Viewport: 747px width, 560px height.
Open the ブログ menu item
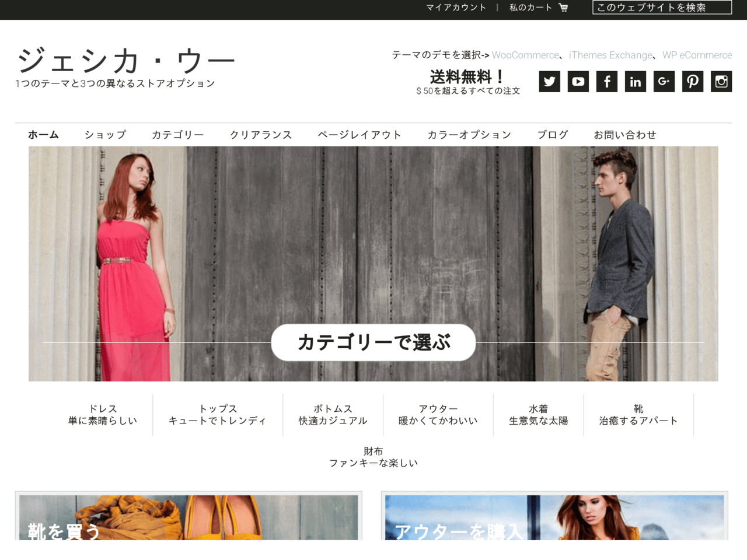click(553, 135)
